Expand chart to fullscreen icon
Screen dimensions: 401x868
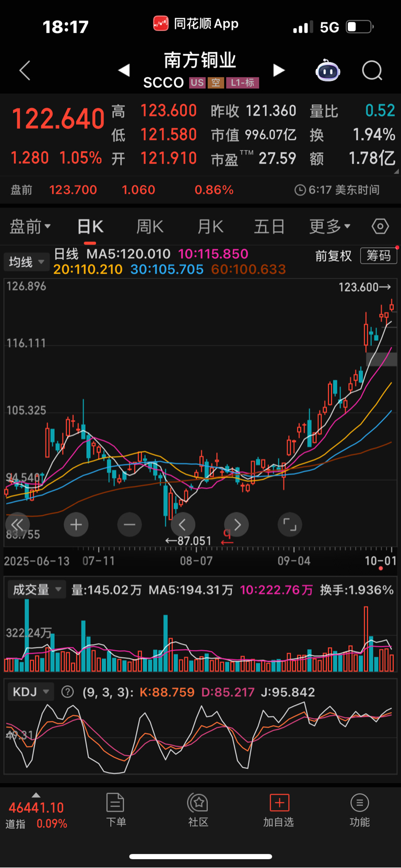290,525
